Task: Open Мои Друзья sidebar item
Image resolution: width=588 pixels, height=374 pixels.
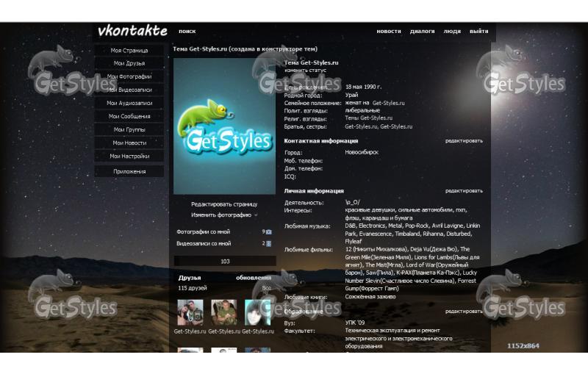Action: 129,63
